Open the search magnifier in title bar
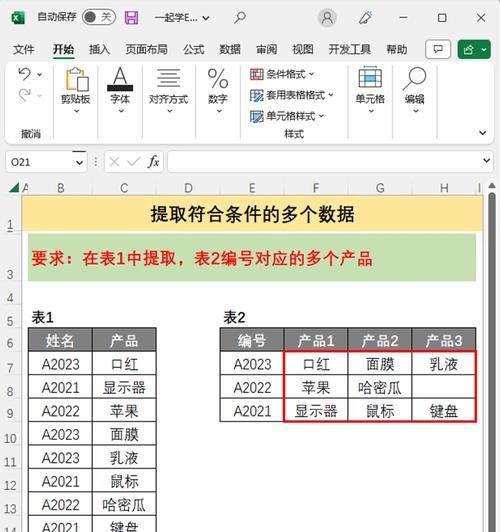Viewport: 500px width, 532px height. point(240,17)
